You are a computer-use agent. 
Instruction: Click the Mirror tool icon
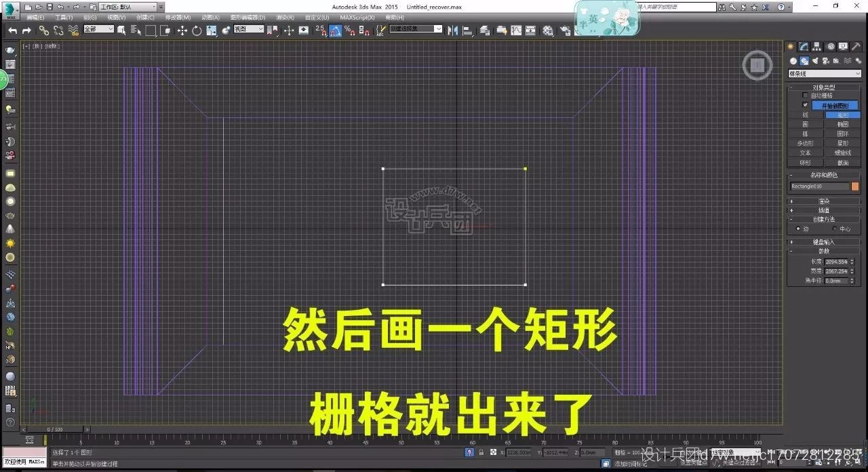pos(452,31)
